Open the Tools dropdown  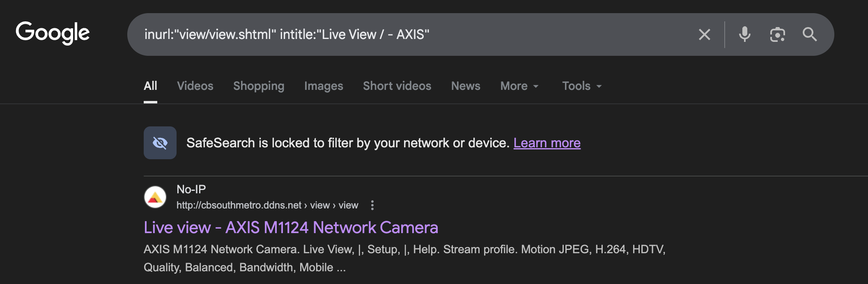pyautogui.click(x=581, y=86)
